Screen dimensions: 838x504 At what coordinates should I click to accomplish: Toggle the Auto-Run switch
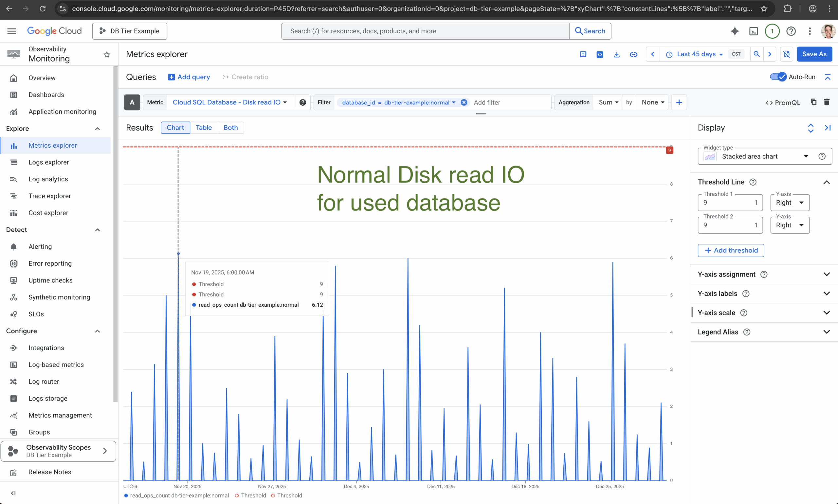[778, 77]
